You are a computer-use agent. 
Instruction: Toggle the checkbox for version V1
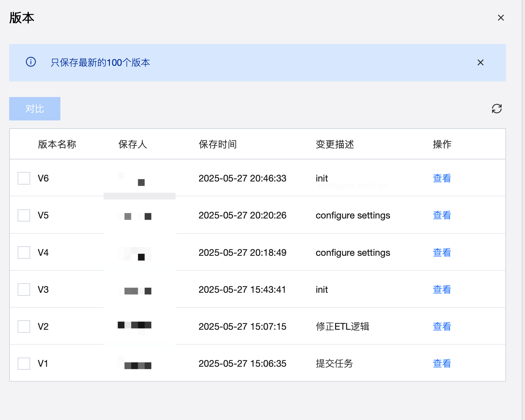tap(24, 363)
